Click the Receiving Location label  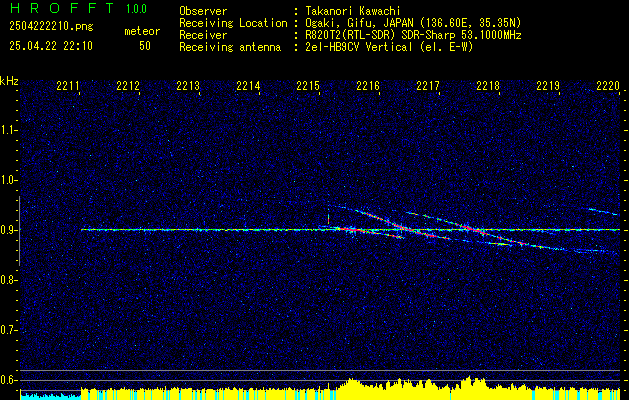[233, 23]
